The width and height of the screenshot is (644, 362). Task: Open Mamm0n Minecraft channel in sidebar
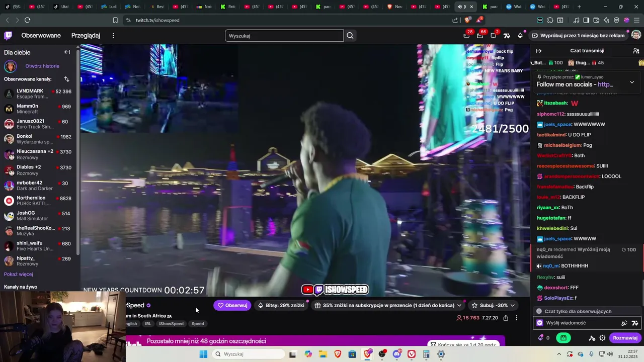pyautogui.click(x=38, y=109)
